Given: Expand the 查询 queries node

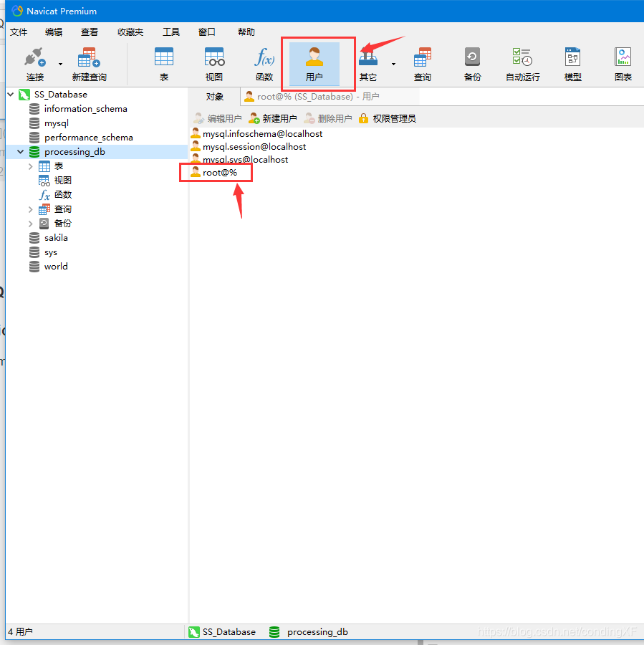Looking at the screenshot, I should pyautogui.click(x=30, y=209).
